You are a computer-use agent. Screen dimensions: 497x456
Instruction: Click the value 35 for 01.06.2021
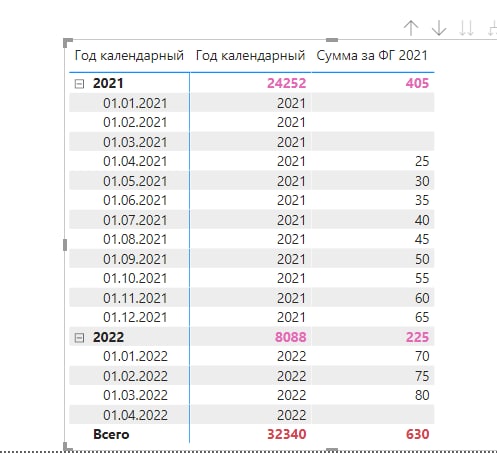click(422, 200)
